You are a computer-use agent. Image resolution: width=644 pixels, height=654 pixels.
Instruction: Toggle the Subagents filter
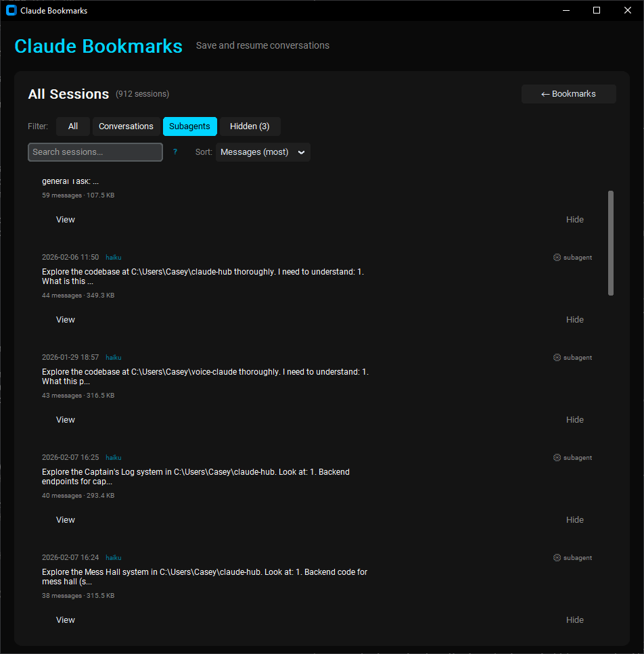(189, 126)
